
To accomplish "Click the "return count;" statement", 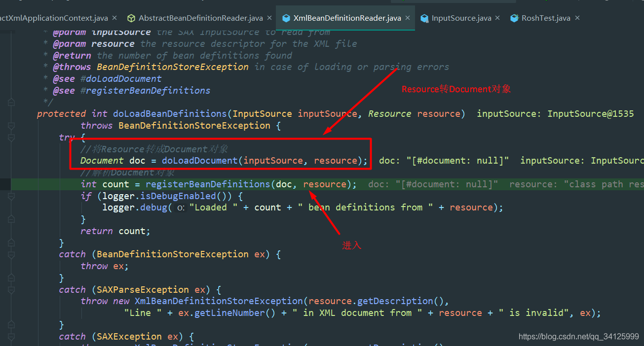I will point(115,231).
